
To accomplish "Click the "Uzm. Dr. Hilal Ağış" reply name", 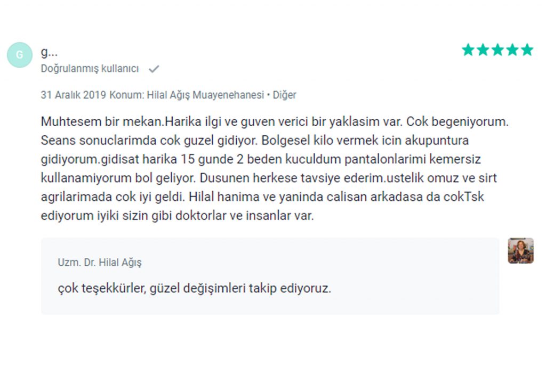I will (x=100, y=262).
